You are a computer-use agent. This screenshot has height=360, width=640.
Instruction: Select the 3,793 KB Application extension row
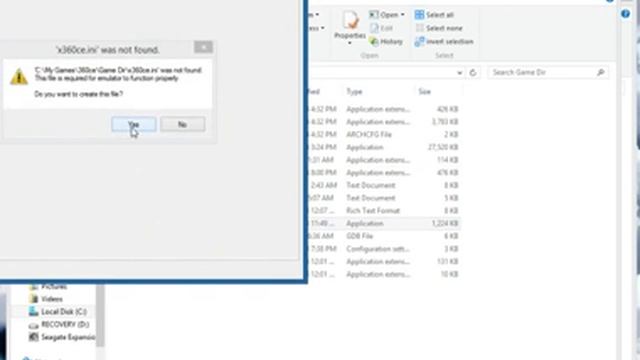[x=384, y=122]
